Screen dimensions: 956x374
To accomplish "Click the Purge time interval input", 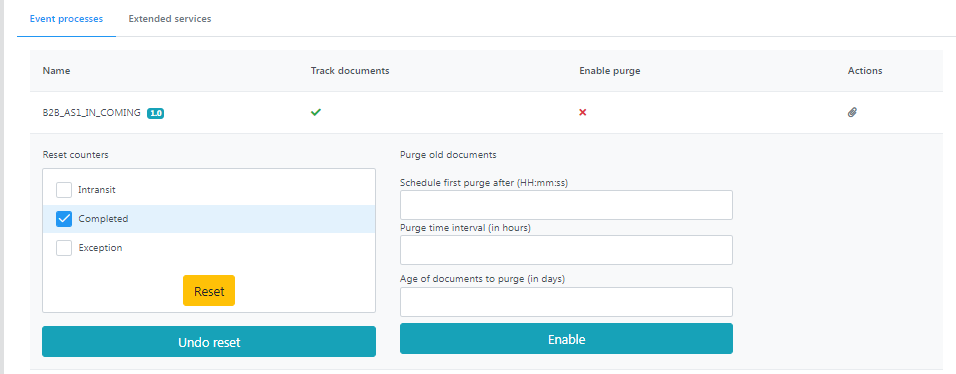I will click(x=566, y=250).
